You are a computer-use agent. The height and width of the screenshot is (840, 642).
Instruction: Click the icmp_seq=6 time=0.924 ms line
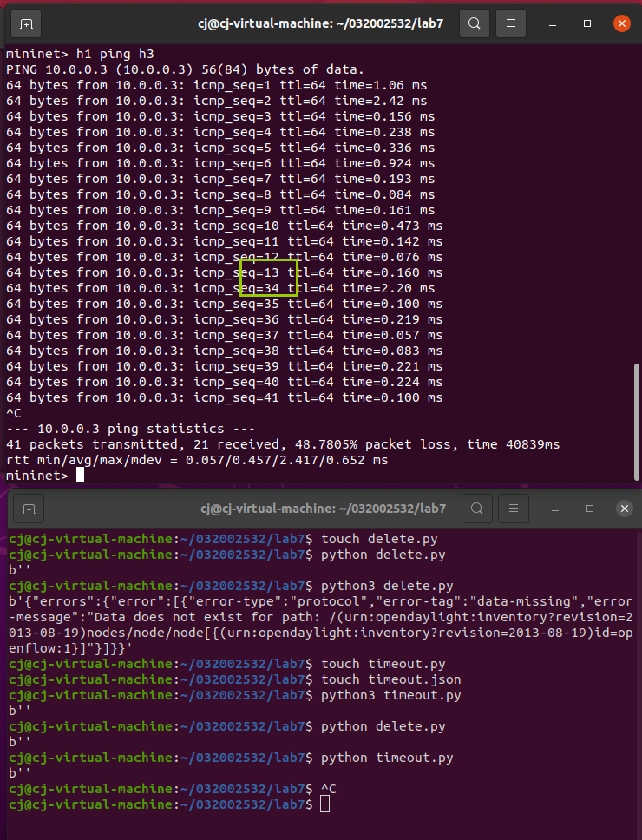coord(220,163)
